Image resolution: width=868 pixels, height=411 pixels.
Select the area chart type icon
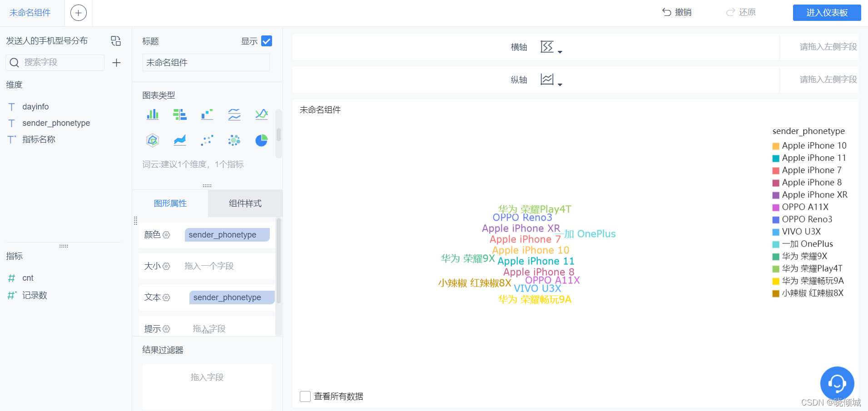click(180, 140)
